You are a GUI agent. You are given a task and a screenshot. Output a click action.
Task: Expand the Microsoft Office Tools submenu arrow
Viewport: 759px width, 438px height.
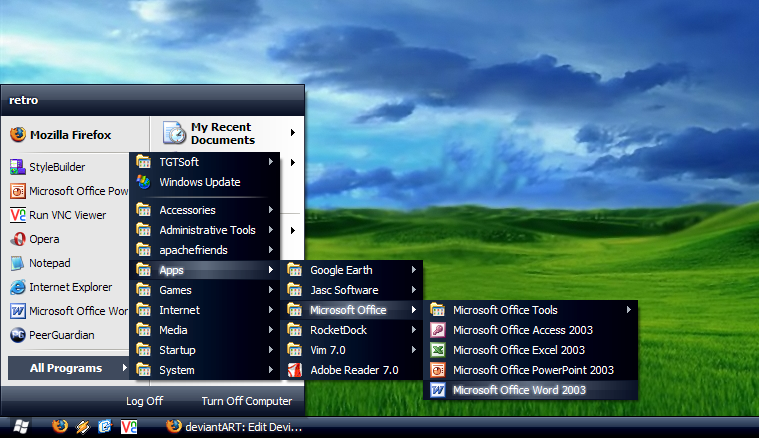(x=628, y=310)
